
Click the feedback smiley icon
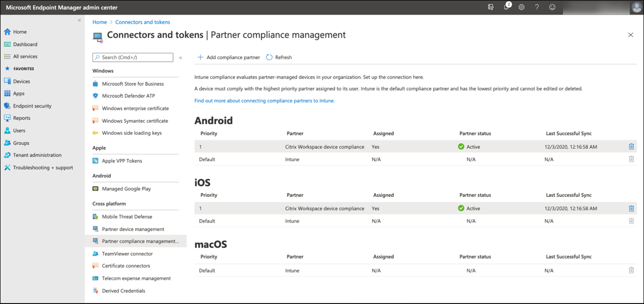tap(553, 7)
